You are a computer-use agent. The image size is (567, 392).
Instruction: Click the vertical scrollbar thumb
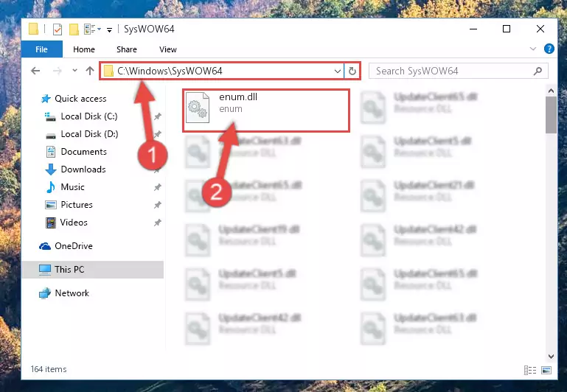click(551, 115)
